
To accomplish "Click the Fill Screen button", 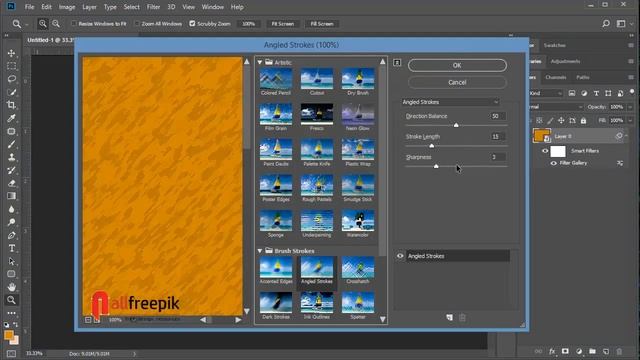I will (322, 24).
